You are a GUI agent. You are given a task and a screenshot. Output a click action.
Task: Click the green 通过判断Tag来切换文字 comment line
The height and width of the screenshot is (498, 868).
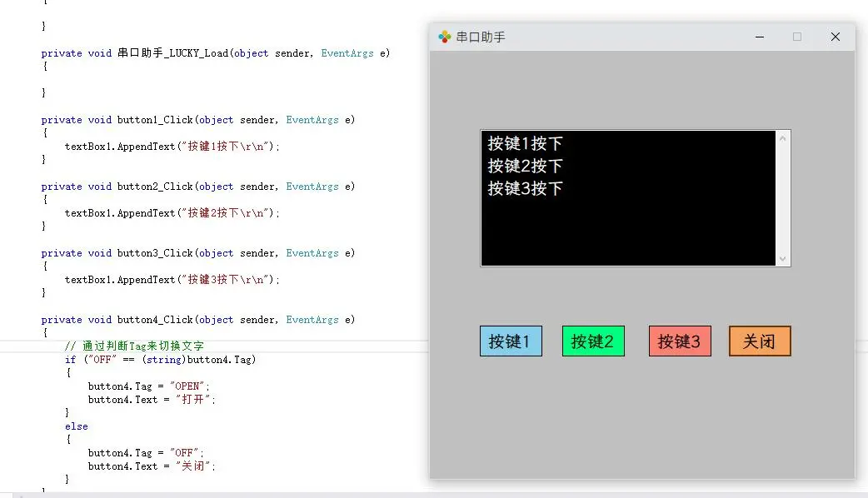pyautogui.click(x=134, y=346)
